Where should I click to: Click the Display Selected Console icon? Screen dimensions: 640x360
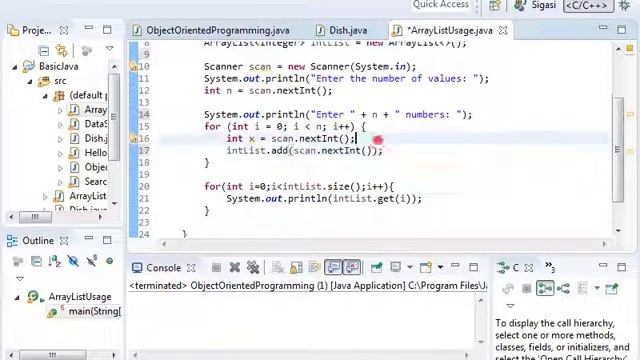[395, 268]
